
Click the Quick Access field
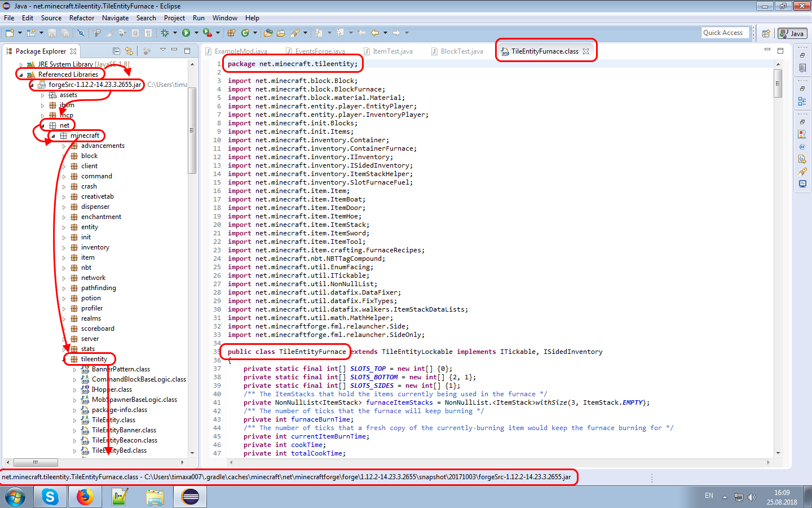click(x=726, y=33)
